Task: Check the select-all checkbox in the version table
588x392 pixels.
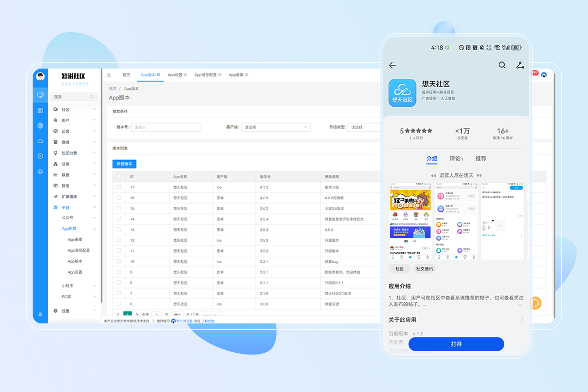Action: [x=118, y=175]
